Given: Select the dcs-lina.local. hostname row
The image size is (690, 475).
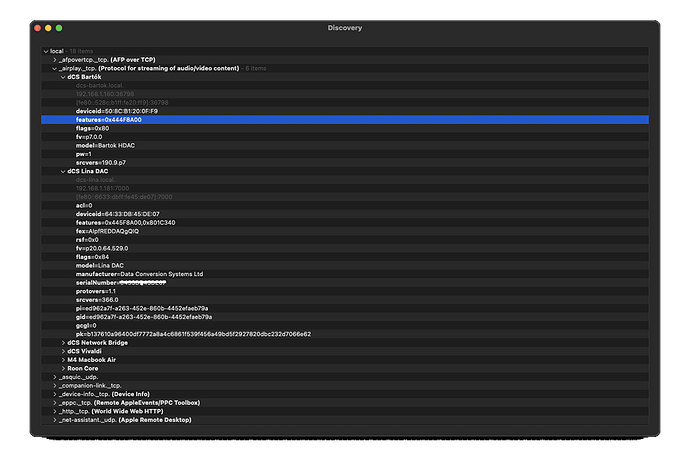Looking at the screenshot, I should 345,180.
